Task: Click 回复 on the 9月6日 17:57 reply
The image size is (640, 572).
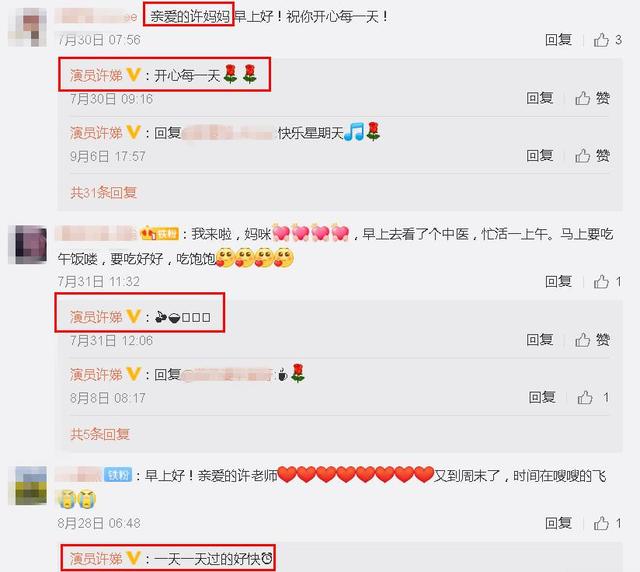Action: pyautogui.click(x=540, y=156)
